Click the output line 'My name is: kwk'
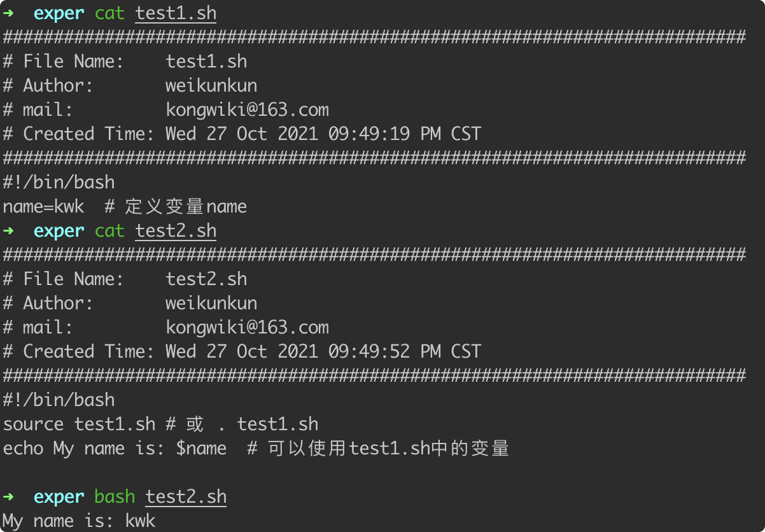Viewport: 765px width, 532px height. tap(79, 521)
